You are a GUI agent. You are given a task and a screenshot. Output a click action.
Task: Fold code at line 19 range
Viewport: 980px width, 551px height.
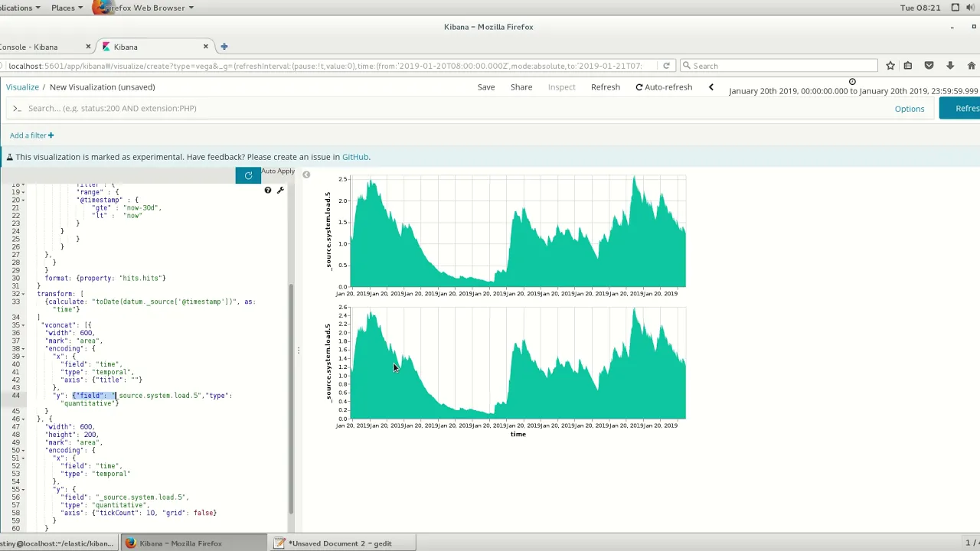coord(25,192)
